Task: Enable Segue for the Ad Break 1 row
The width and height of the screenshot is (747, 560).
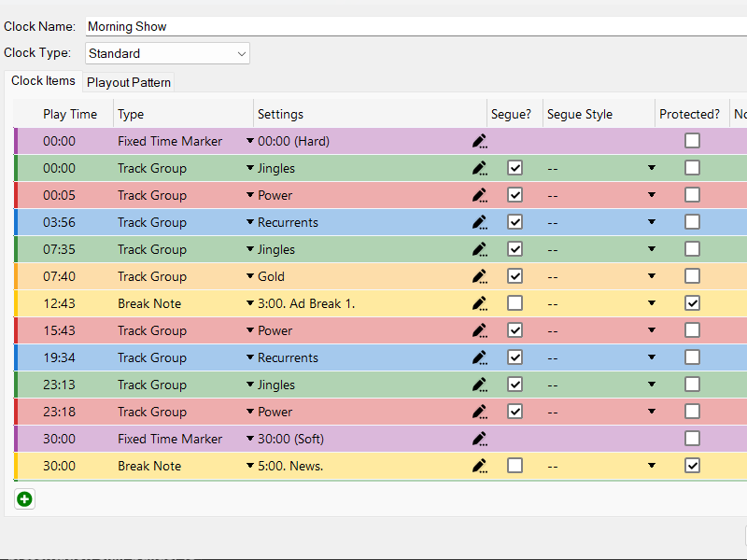Action: click(x=515, y=302)
